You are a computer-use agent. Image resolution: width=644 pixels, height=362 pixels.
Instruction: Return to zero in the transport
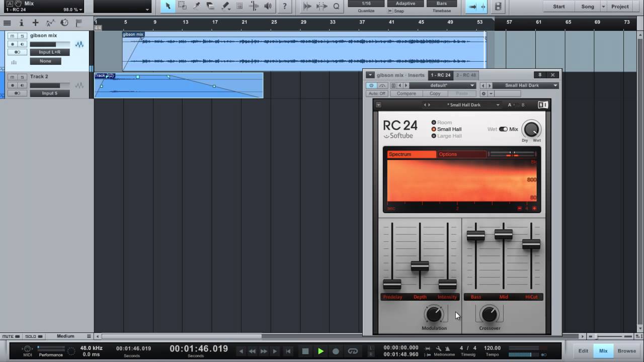[x=288, y=351]
